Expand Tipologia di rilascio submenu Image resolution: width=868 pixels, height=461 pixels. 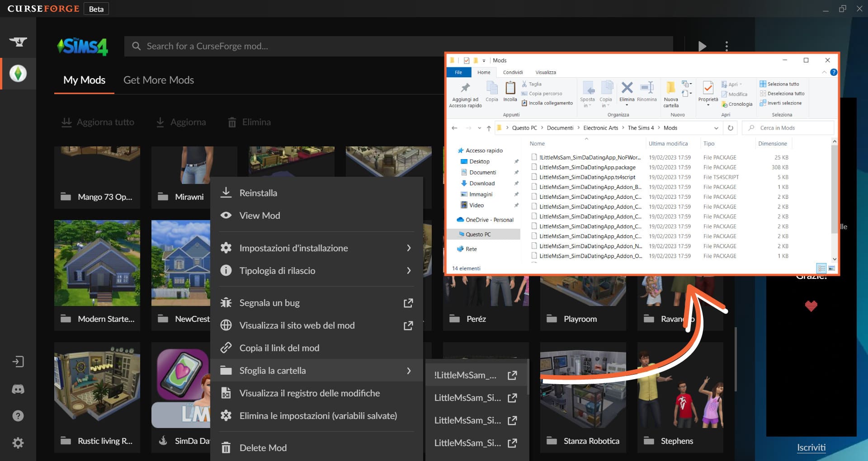pyautogui.click(x=316, y=270)
